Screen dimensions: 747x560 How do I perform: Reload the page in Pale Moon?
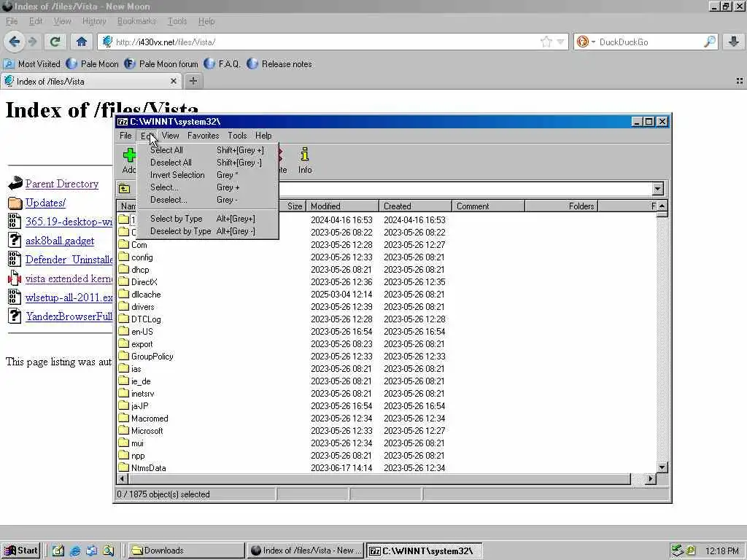pyautogui.click(x=55, y=42)
